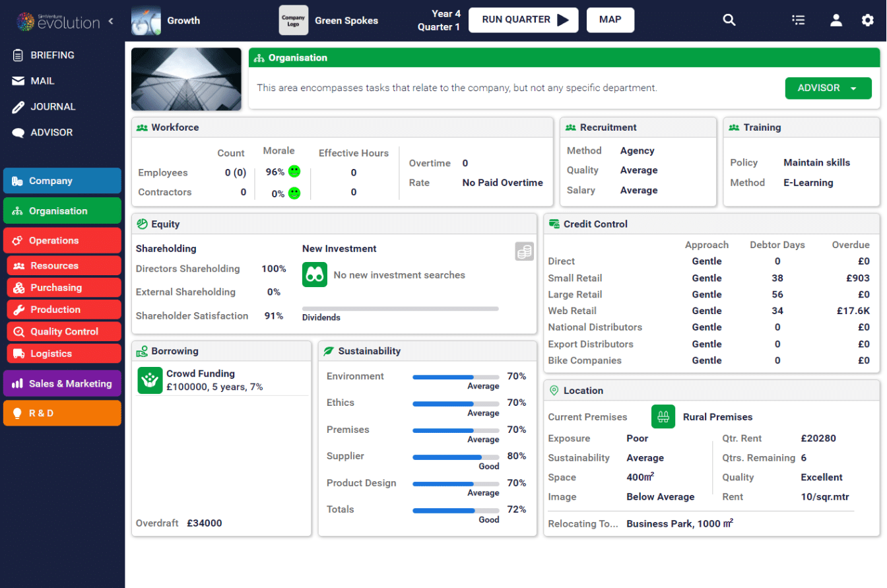Open the user profile icon

click(836, 20)
